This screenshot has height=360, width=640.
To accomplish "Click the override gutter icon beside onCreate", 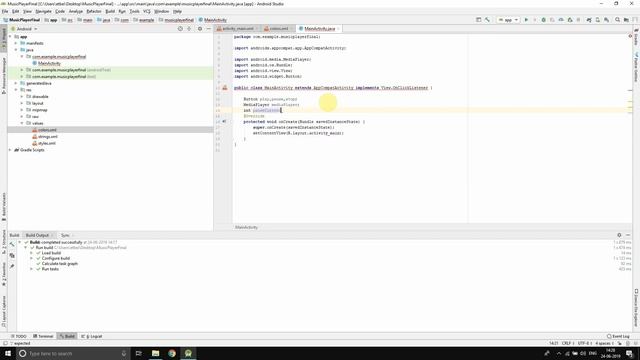I will pos(224,121).
